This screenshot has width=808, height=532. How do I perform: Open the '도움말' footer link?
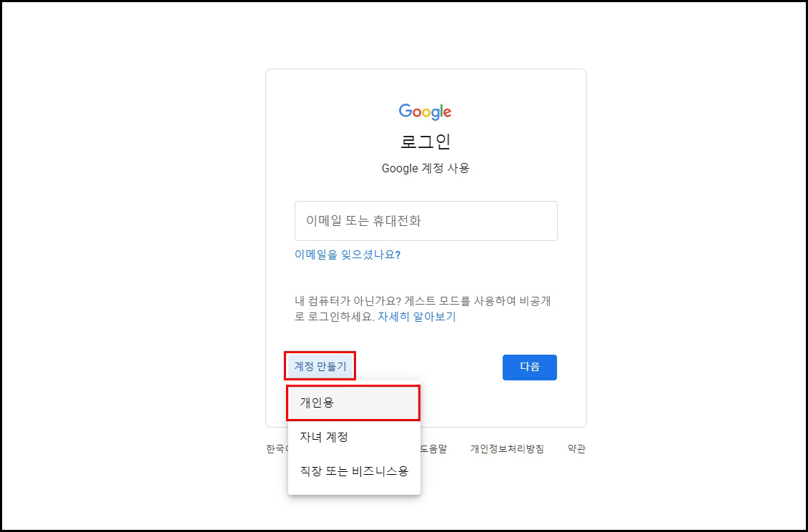pyautogui.click(x=433, y=449)
